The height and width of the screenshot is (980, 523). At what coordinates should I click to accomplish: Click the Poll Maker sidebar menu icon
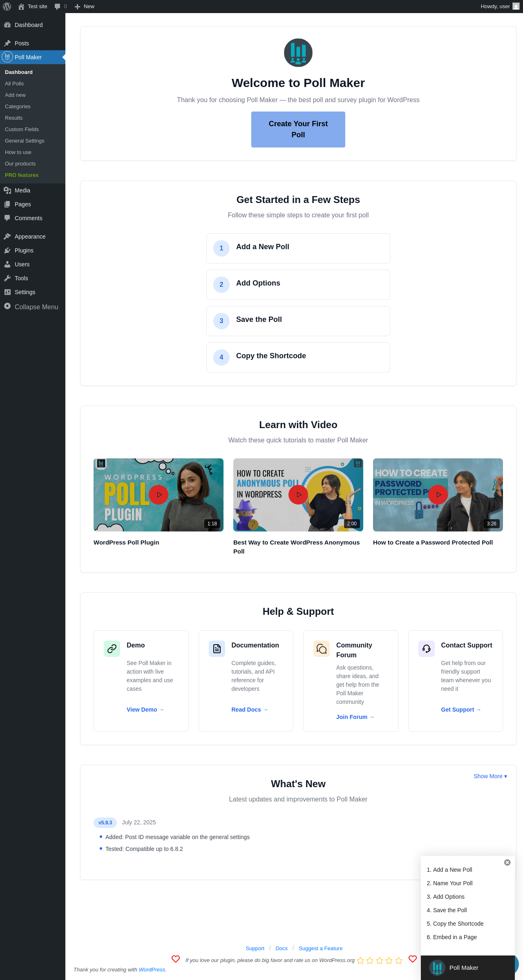tap(7, 57)
